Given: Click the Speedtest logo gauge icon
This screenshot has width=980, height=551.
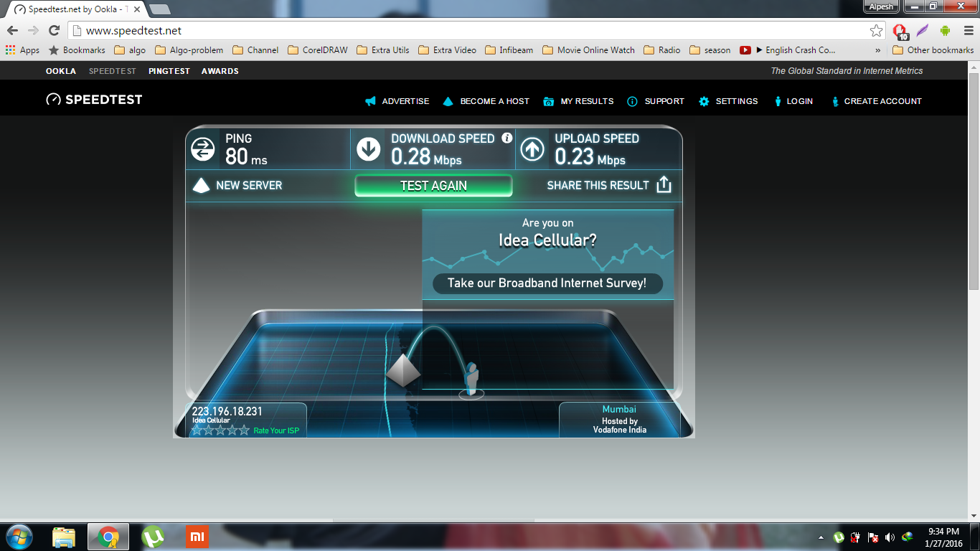Looking at the screenshot, I should coord(53,100).
